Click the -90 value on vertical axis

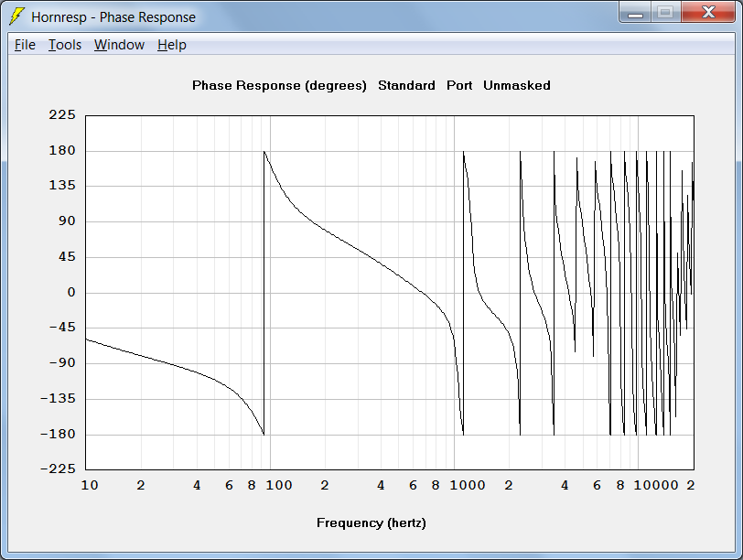tap(62, 363)
